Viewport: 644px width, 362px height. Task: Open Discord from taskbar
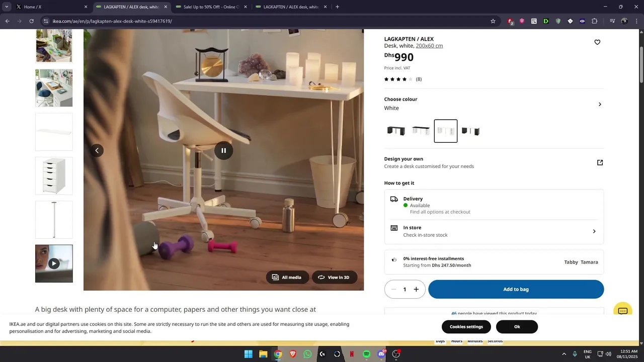pyautogui.click(x=381, y=354)
